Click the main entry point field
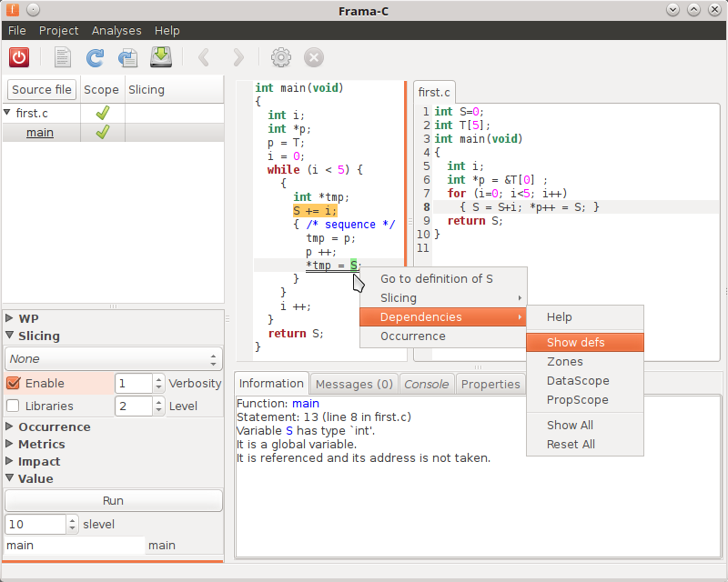This screenshot has width=728, height=582. click(75, 546)
